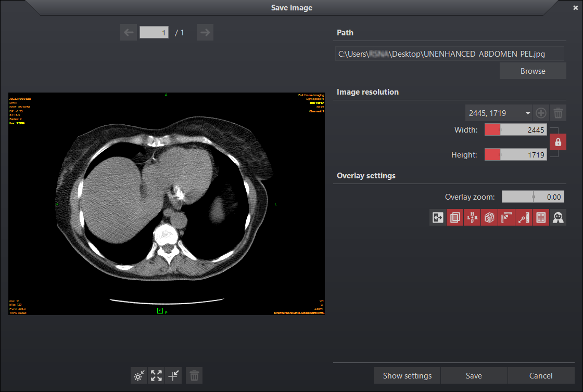Click the Browse button
Screen dimensions: 583x392
pos(533,71)
